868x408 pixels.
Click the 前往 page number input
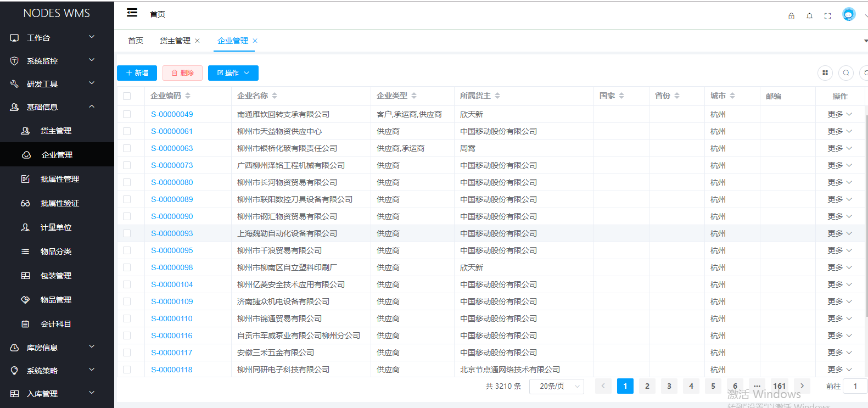855,386
